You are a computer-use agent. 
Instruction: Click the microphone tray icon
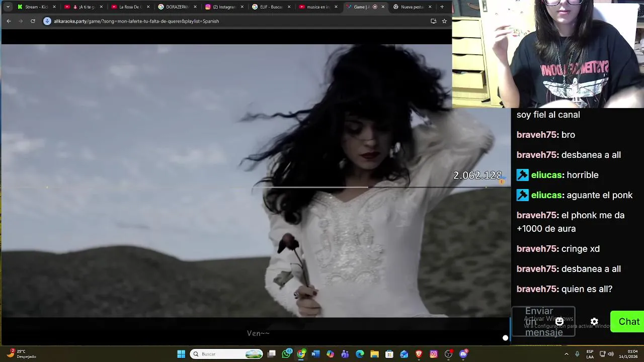(x=577, y=354)
